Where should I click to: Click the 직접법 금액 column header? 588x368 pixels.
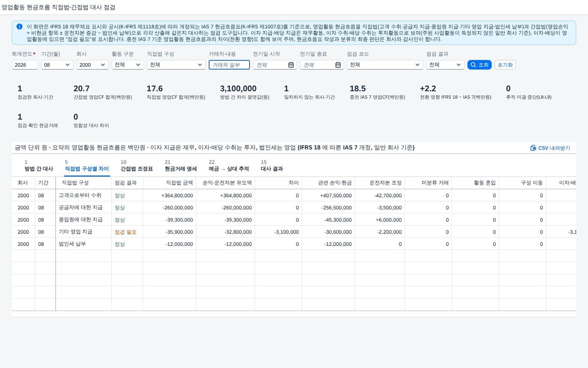click(169, 183)
